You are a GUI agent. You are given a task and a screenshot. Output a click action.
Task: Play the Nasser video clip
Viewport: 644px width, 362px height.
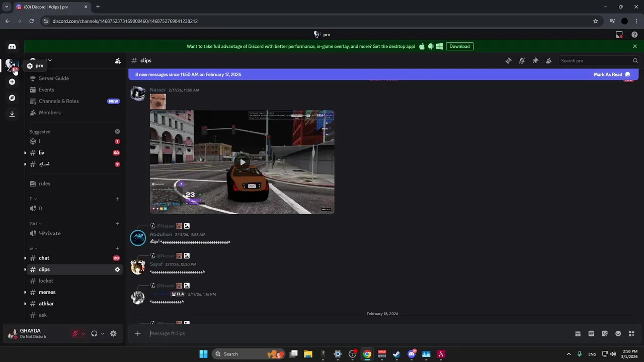pyautogui.click(x=243, y=162)
